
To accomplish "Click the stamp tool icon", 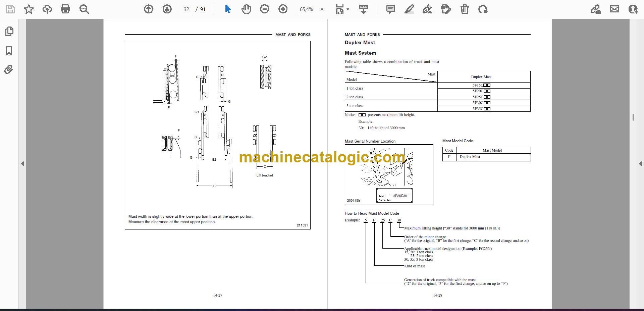I will [446, 9].
